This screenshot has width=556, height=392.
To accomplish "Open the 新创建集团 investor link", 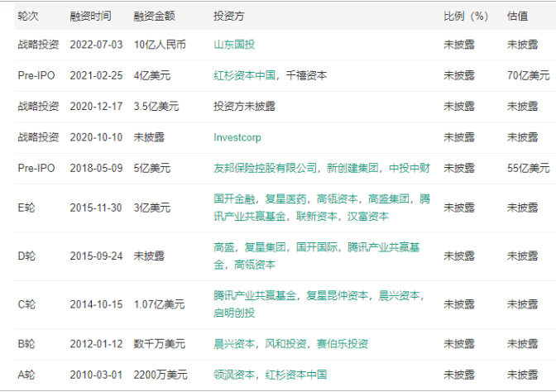I will [x=352, y=168].
